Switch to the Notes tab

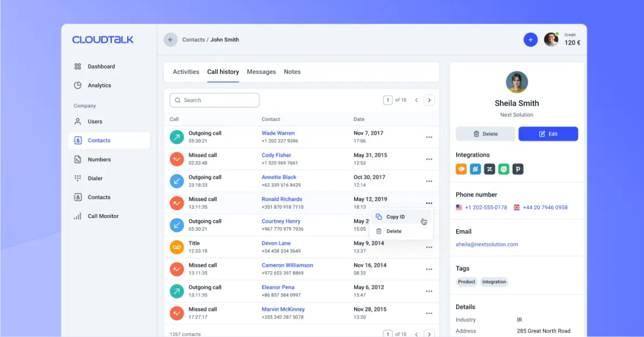292,72
